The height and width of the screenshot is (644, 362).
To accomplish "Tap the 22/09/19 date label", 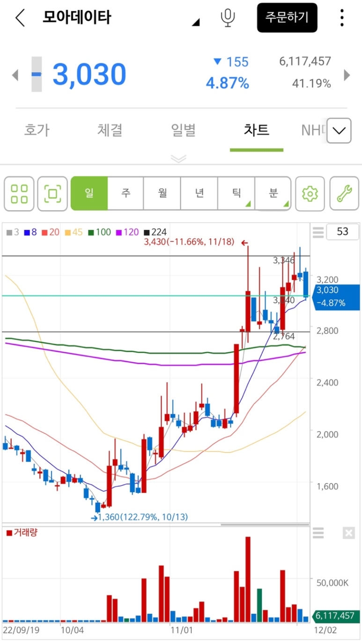I will 22,630.
